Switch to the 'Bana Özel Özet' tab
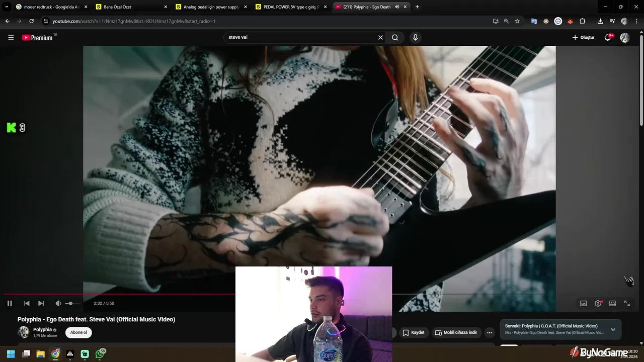 pyautogui.click(x=131, y=7)
